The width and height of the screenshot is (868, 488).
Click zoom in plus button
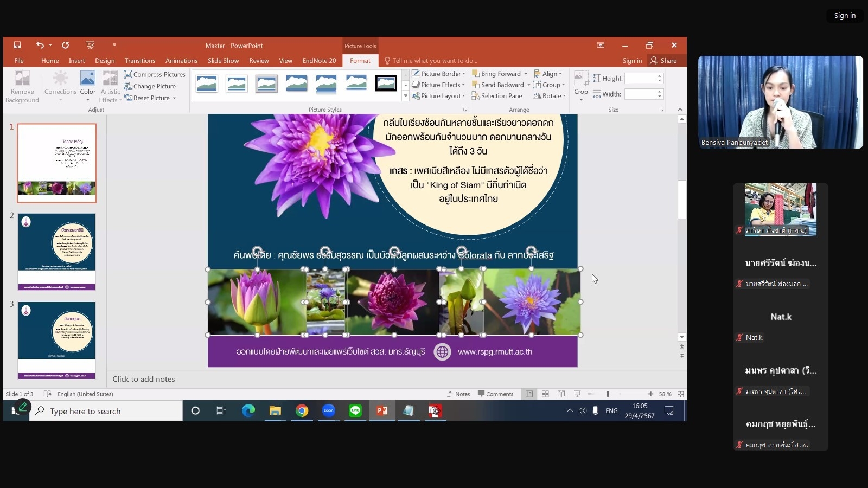point(650,394)
